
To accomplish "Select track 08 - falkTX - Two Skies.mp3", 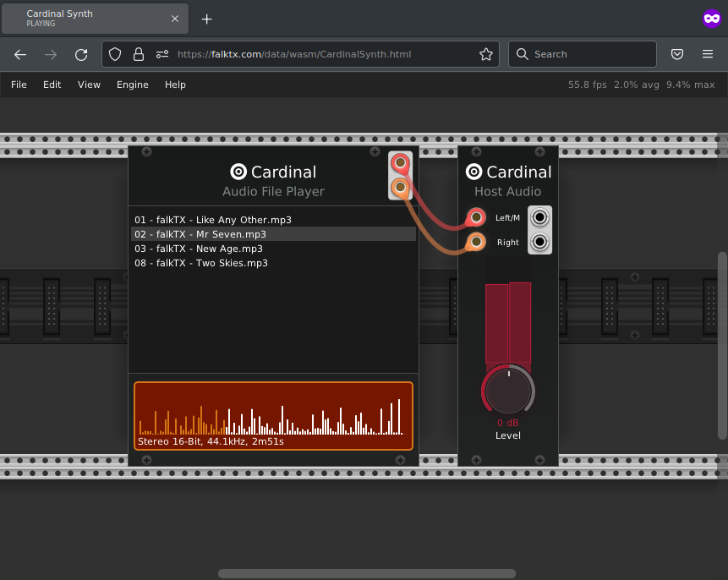I will pos(273,263).
